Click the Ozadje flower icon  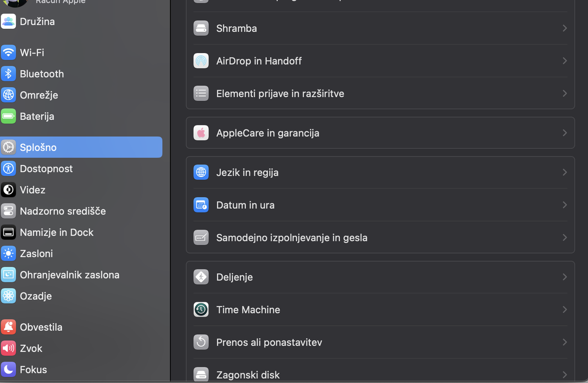pyautogui.click(x=8, y=296)
